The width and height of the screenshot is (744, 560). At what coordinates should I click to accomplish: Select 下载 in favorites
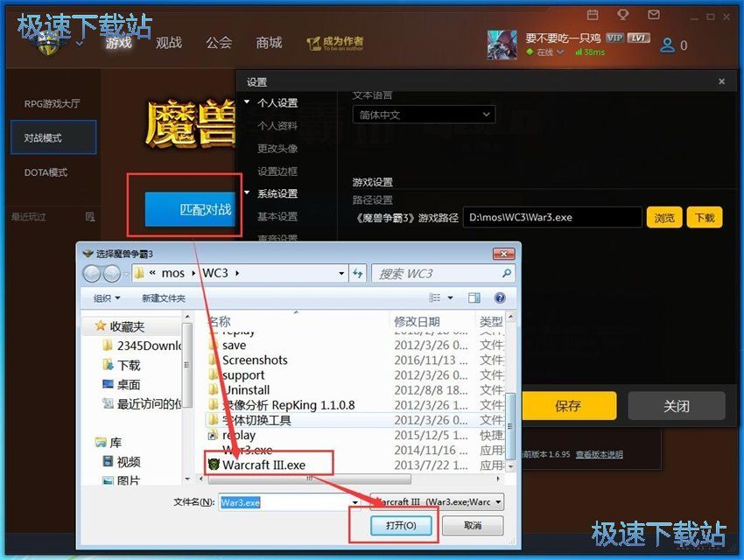pyautogui.click(x=122, y=365)
